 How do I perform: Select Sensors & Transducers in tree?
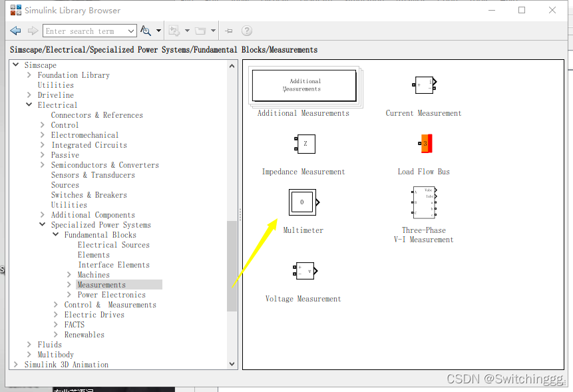point(93,175)
